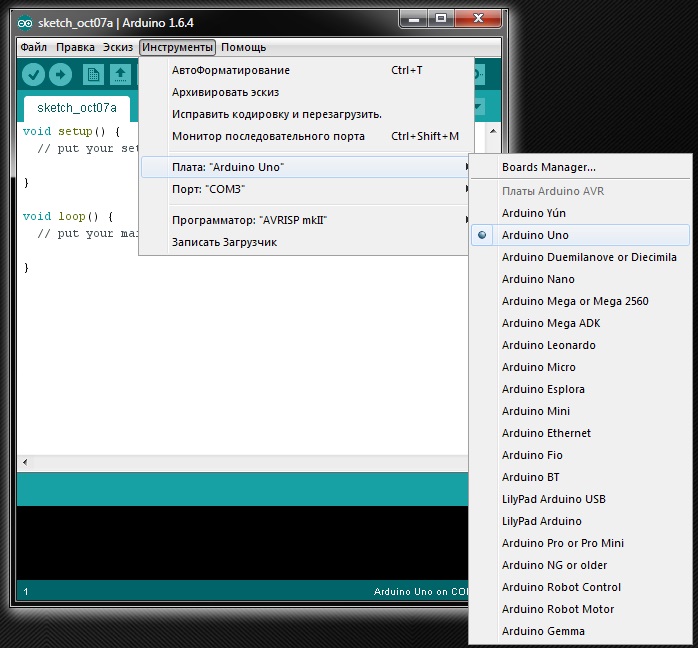Open Монитор последовательного порта
The image size is (698, 648).
(305, 136)
